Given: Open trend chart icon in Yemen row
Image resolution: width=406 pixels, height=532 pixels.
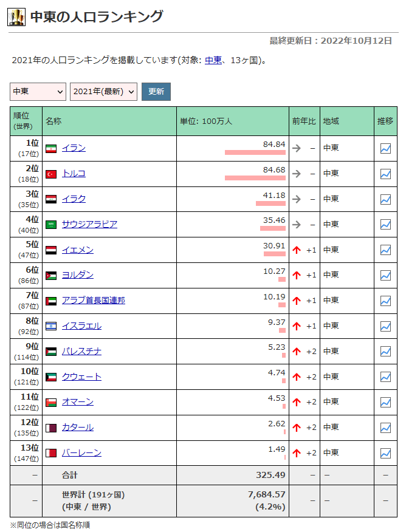Looking at the screenshot, I should pos(385,250).
